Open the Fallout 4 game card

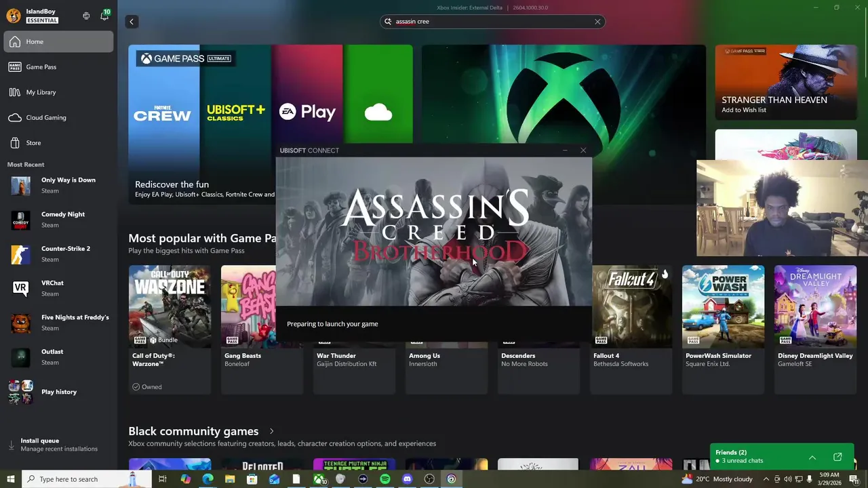631,329
